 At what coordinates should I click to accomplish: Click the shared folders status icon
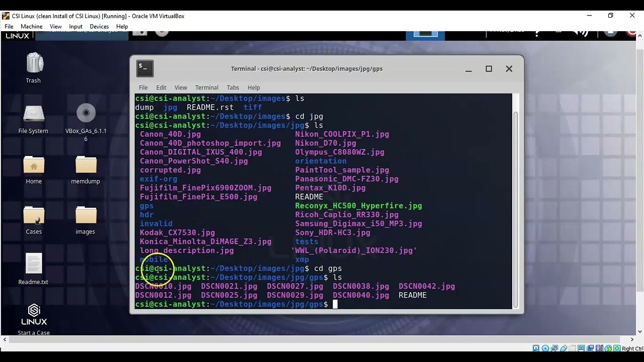(x=572, y=348)
